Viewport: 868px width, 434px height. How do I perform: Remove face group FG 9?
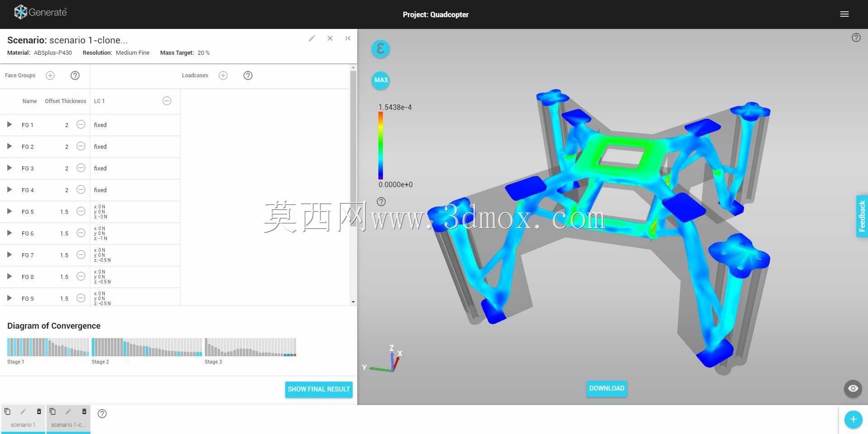(x=81, y=298)
